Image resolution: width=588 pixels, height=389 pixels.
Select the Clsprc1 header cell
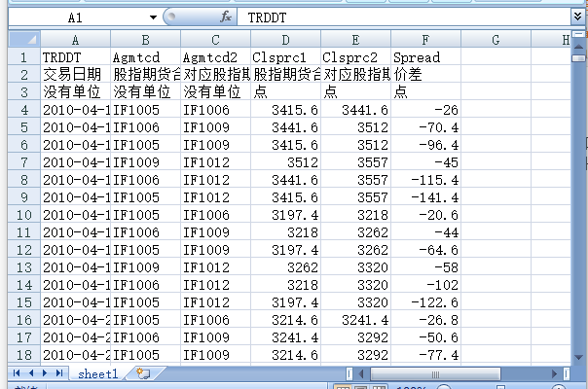pos(286,57)
